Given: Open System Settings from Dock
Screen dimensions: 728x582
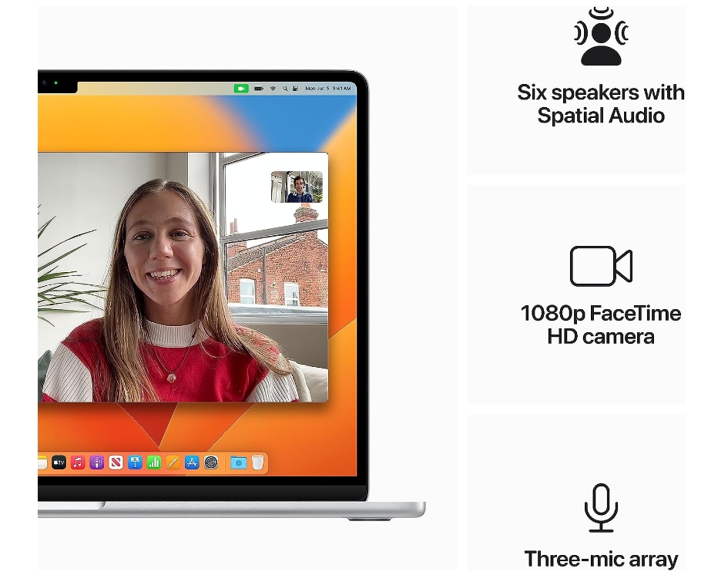Looking at the screenshot, I should click(211, 463).
